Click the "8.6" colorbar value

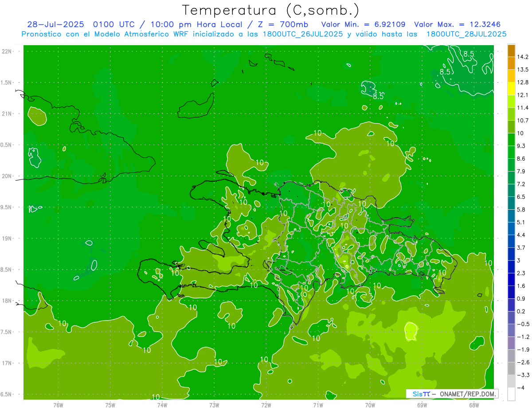pos(521,159)
